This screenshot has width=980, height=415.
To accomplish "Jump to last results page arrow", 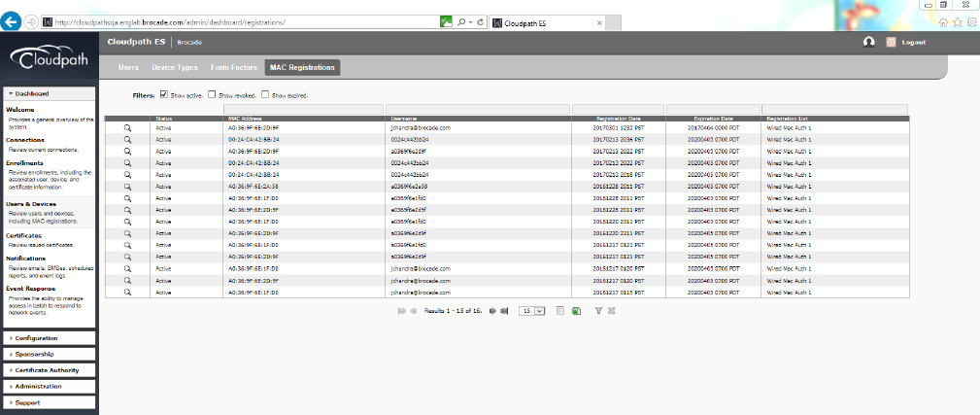I will [x=504, y=311].
